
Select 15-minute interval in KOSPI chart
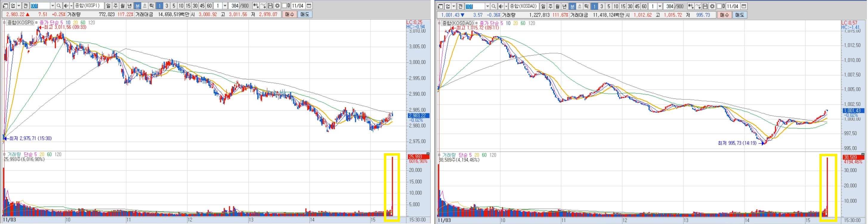click(188, 6)
